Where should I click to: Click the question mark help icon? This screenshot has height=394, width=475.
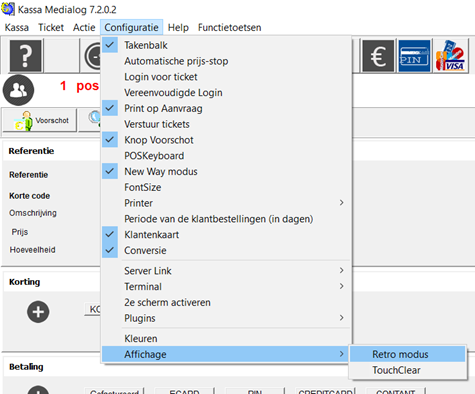(x=26, y=55)
